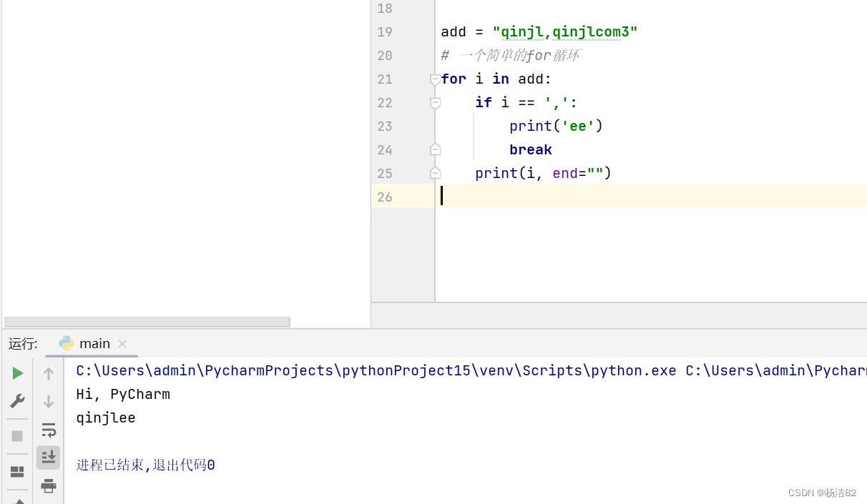
Task: Rerun the main script with green play icon
Action: pyautogui.click(x=17, y=372)
